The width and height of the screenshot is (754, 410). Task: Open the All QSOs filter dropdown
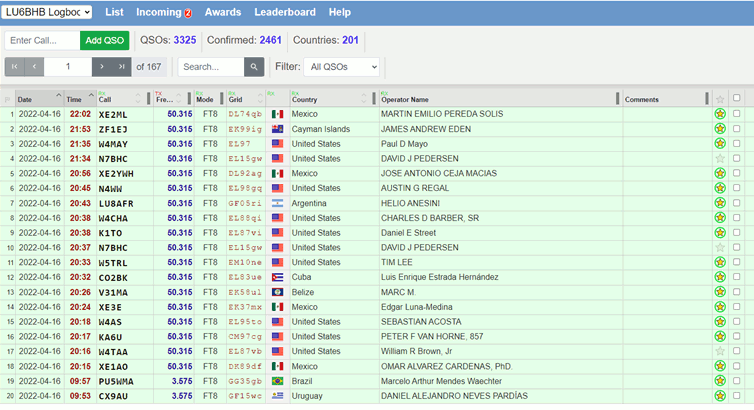click(x=342, y=67)
